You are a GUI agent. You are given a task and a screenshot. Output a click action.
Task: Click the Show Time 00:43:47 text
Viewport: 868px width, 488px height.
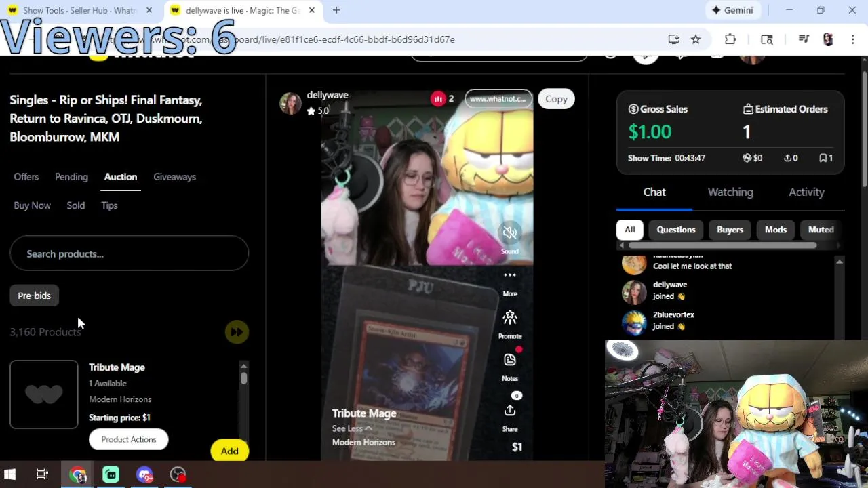tap(667, 158)
